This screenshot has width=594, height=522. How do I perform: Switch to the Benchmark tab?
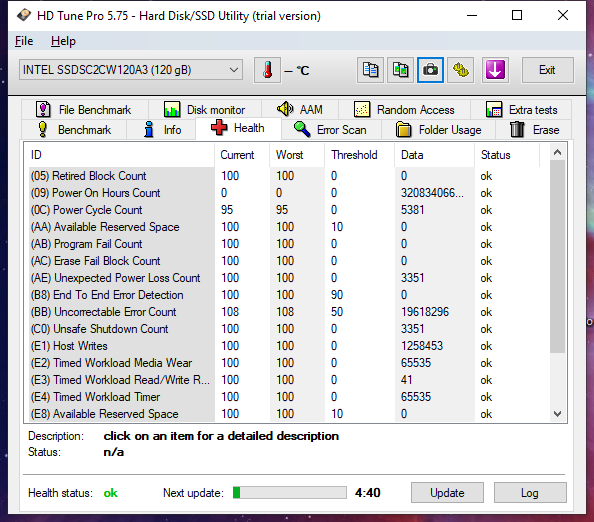75,130
